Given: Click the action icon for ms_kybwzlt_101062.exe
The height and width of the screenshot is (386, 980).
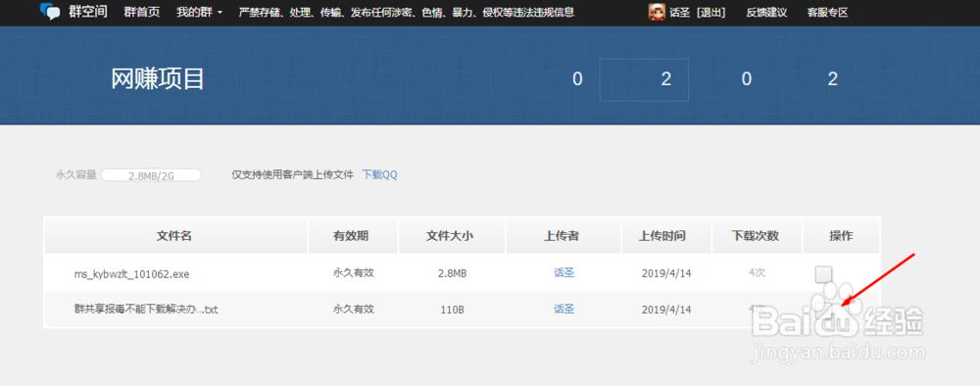Looking at the screenshot, I should pos(824,274).
